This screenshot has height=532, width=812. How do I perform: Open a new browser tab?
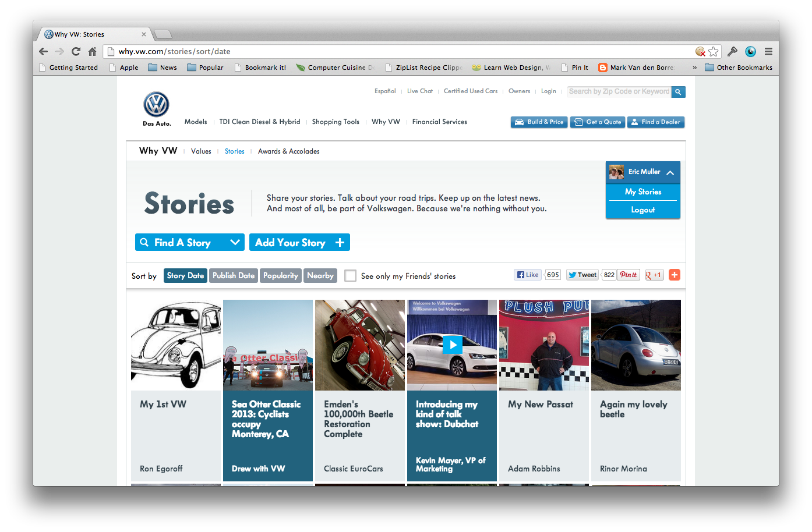(x=163, y=34)
